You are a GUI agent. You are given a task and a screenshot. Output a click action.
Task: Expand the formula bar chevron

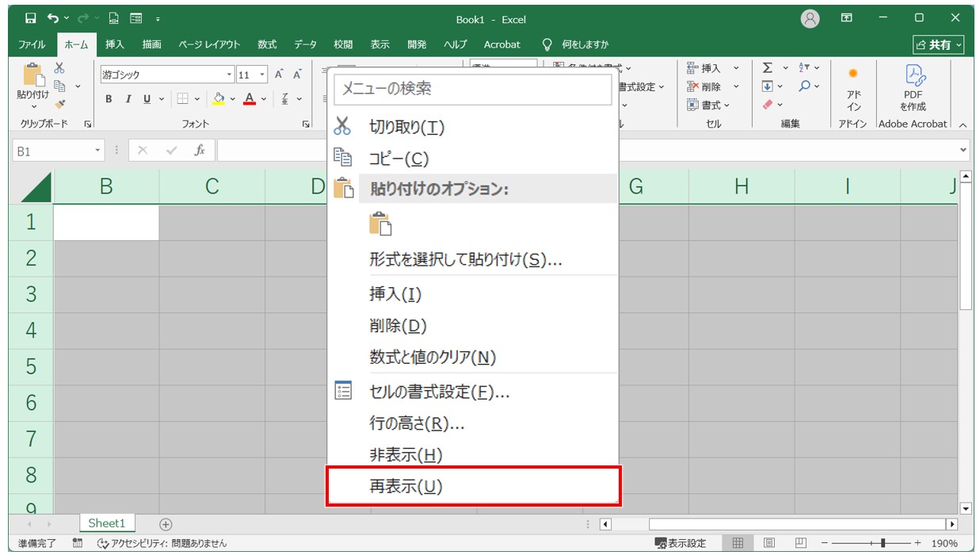963,150
